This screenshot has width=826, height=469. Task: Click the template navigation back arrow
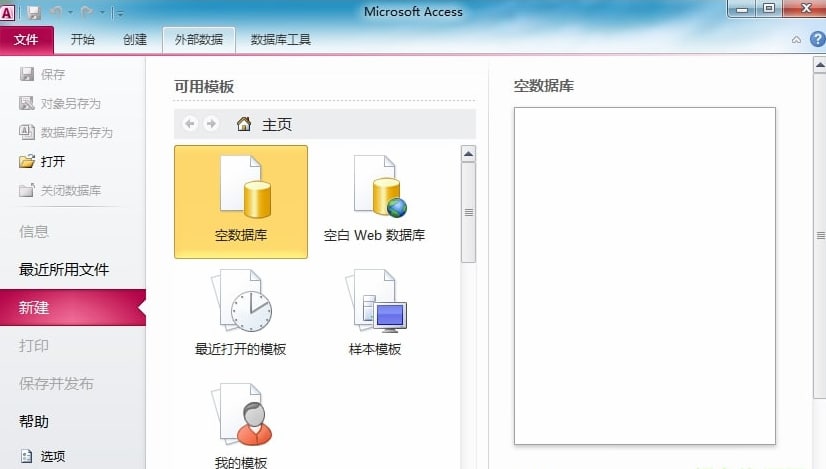(x=190, y=124)
